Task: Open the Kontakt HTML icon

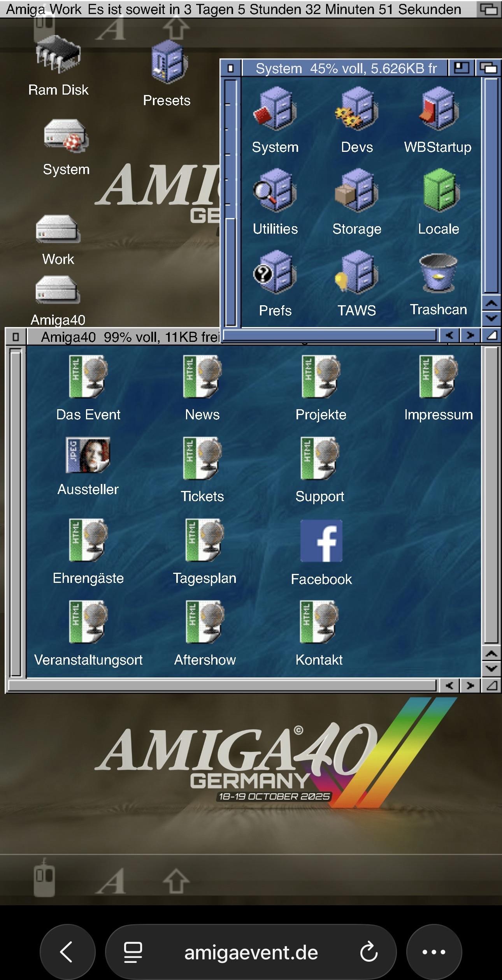Action: coord(319,622)
